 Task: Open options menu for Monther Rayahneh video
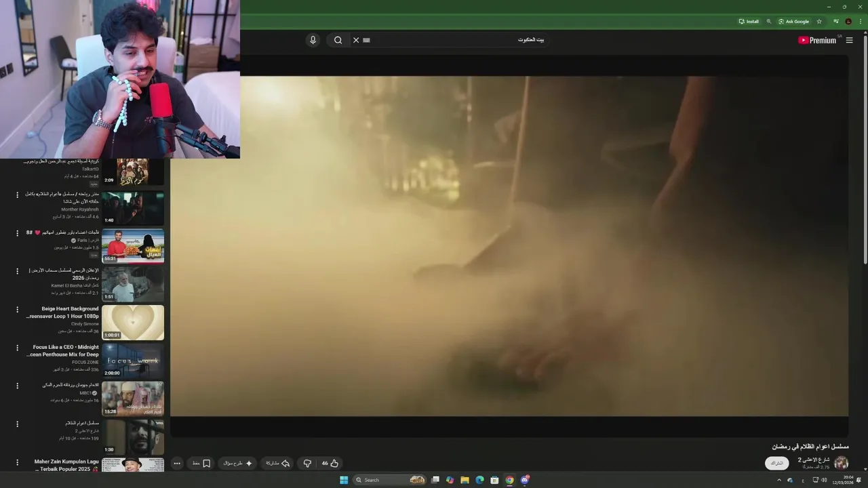click(x=18, y=195)
